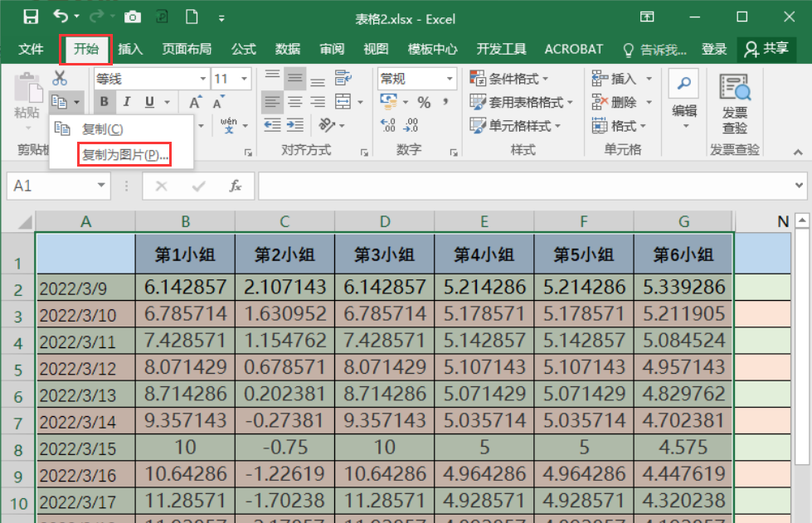Open the 文件 tab
The height and width of the screenshot is (523, 812).
point(31,49)
